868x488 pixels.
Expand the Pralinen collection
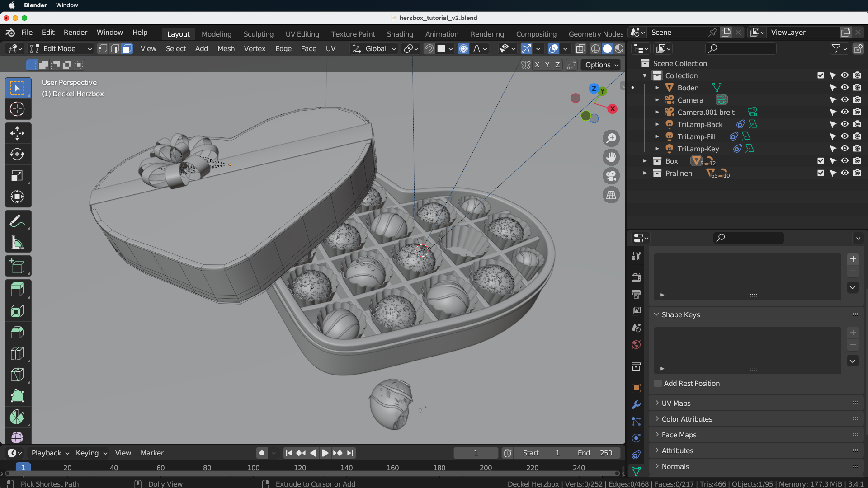(645, 173)
